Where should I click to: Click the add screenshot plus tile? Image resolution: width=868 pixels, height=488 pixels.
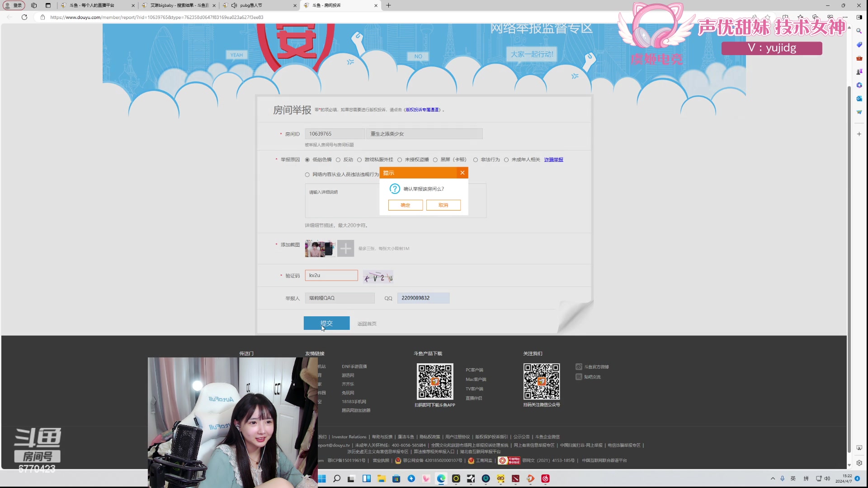click(345, 249)
